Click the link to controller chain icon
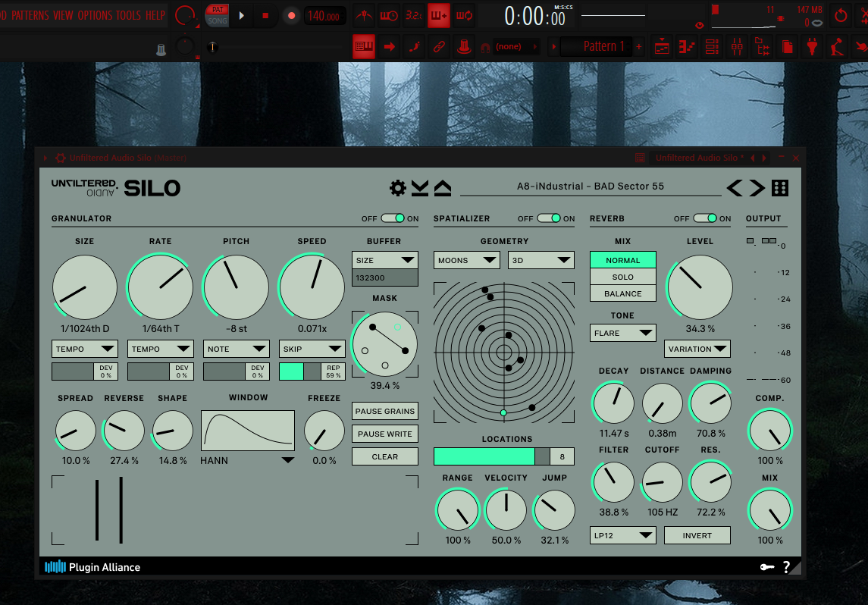Screen dimensions: 868x605 click(439, 46)
